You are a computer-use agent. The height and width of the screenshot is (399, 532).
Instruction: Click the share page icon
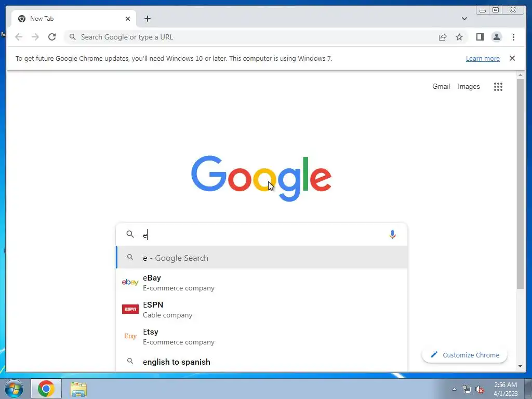(x=443, y=37)
